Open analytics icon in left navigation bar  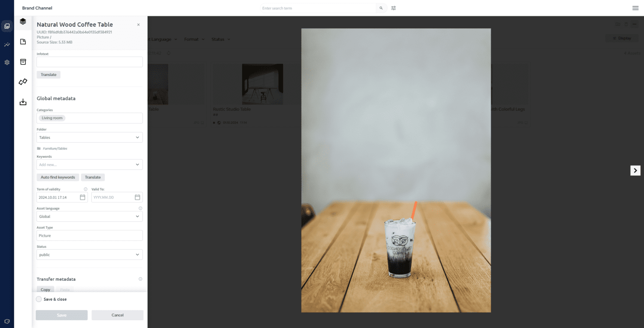coord(7,45)
